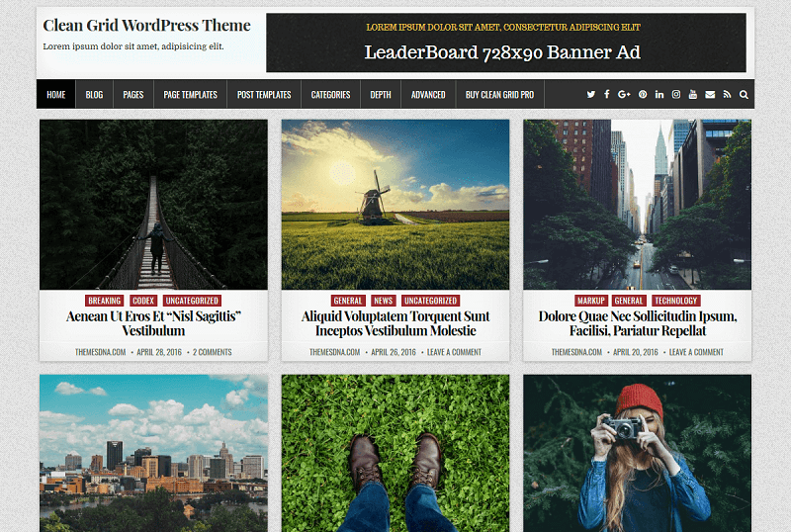
Task: Click Themesdna.com author on April 26 post
Action: pos(334,352)
